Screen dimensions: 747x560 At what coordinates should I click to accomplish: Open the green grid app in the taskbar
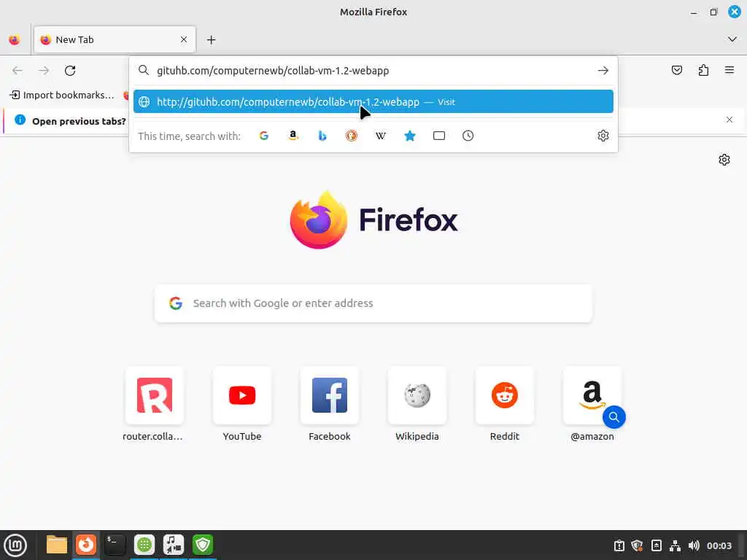pos(144,545)
